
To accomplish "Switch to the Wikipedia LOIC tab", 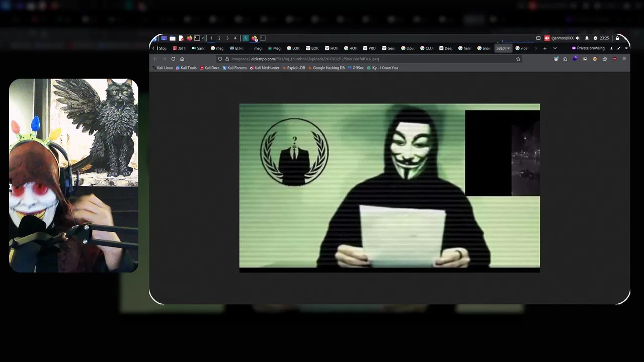I will 312,48.
